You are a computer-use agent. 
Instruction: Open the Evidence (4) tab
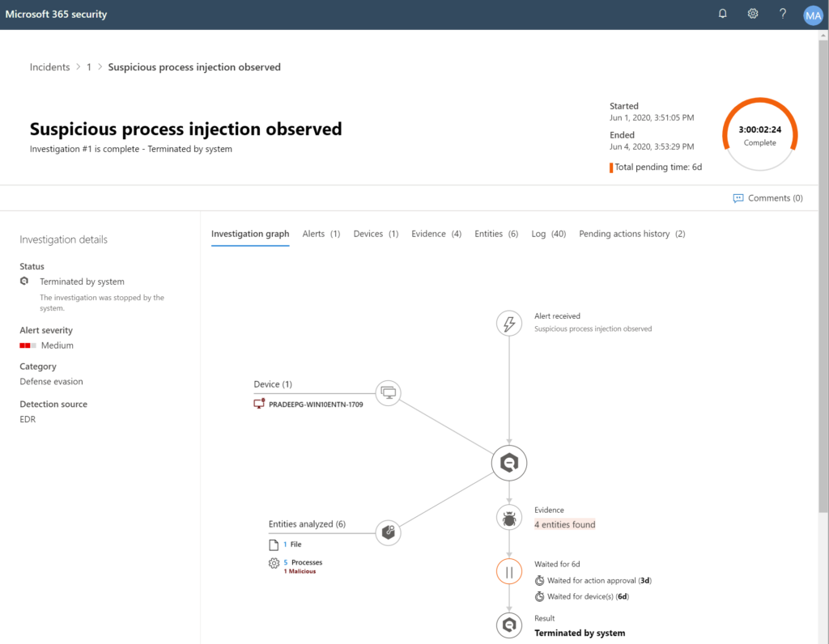point(436,234)
